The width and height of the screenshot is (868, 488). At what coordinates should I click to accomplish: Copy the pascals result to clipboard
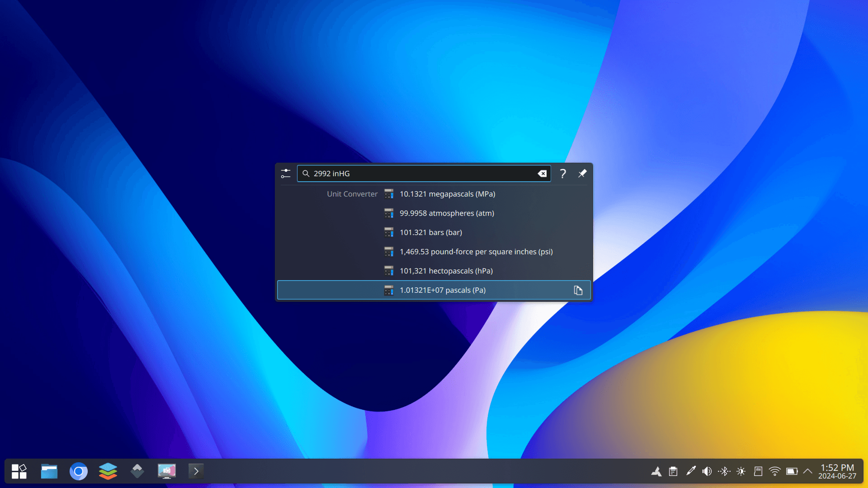pos(578,290)
